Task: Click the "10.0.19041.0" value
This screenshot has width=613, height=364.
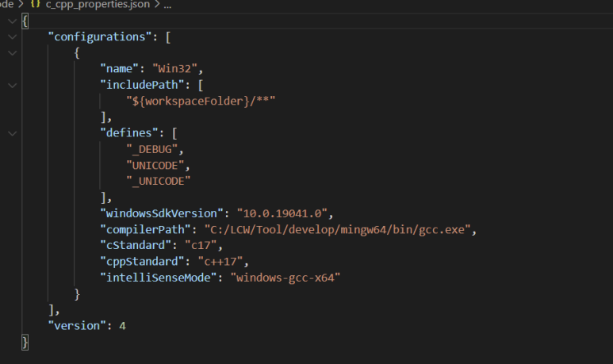Action: (282, 213)
